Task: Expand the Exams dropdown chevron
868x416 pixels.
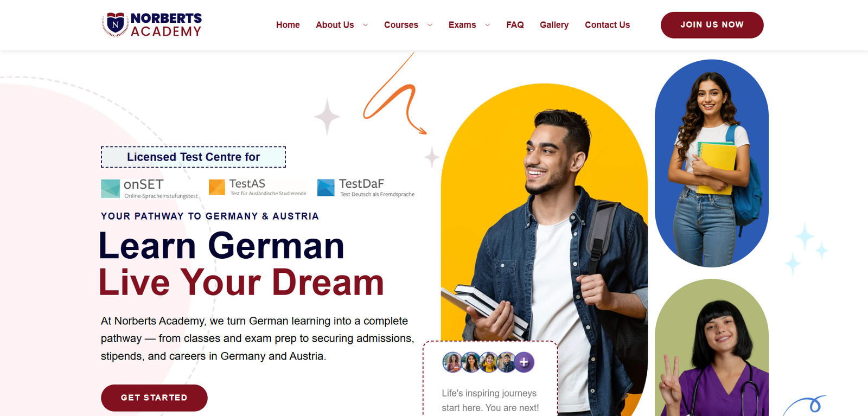Action: pyautogui.click(x=487, y=25)
